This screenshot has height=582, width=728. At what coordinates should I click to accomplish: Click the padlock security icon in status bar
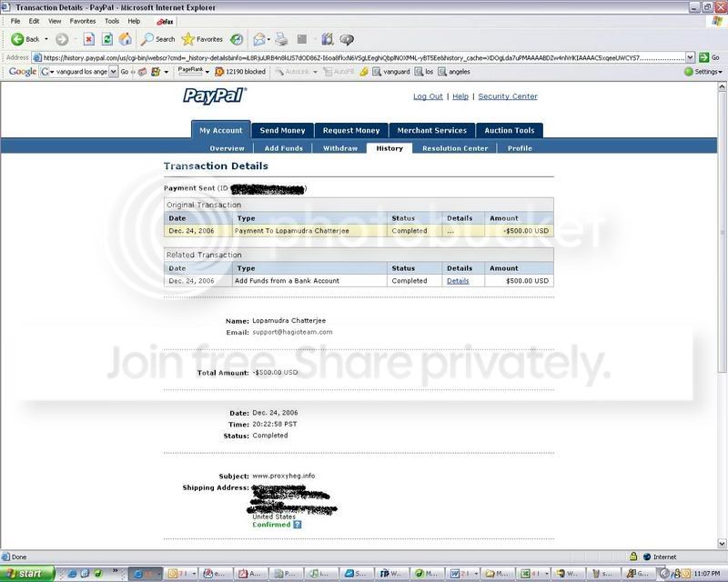(633, 556)
